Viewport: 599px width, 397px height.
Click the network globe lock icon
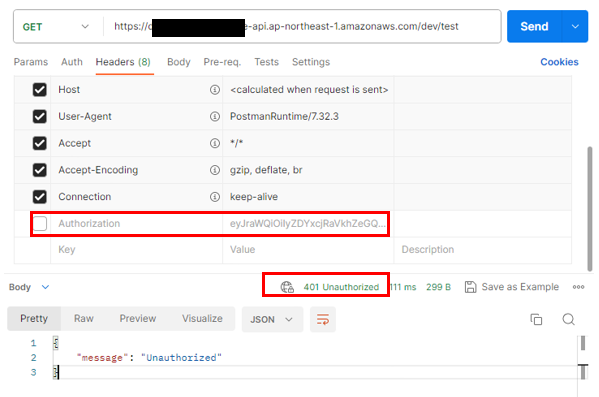pos(287,287)
